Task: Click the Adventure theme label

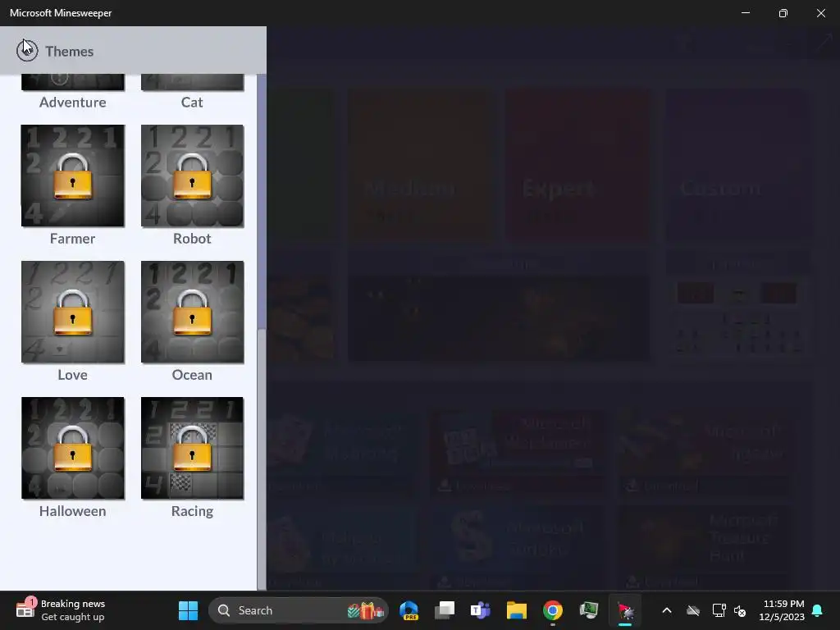Action: pos(73,103)
